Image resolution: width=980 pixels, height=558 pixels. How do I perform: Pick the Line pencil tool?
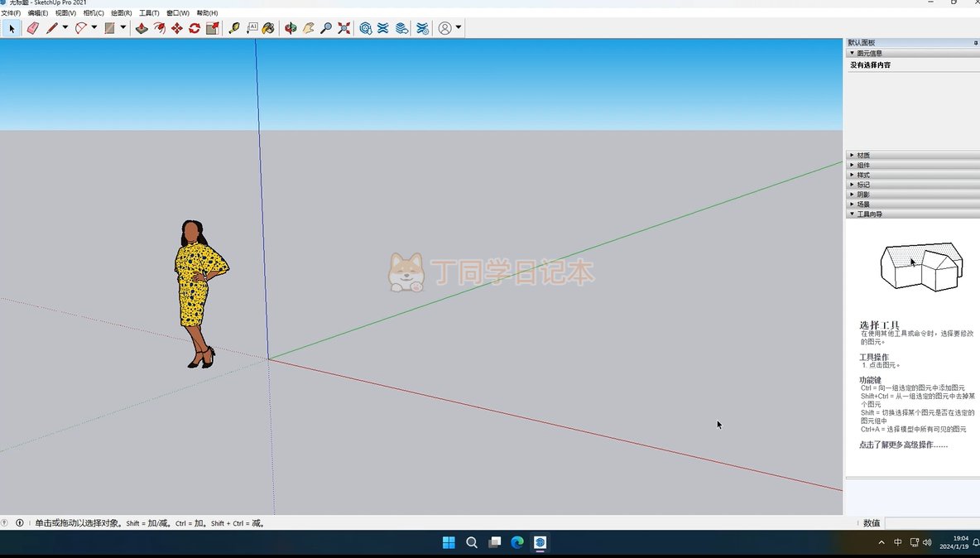click(51, 28)
